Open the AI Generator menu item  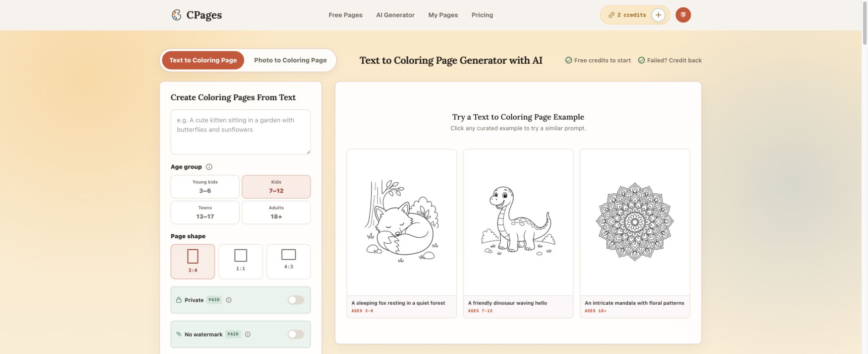tap(395, 15)
